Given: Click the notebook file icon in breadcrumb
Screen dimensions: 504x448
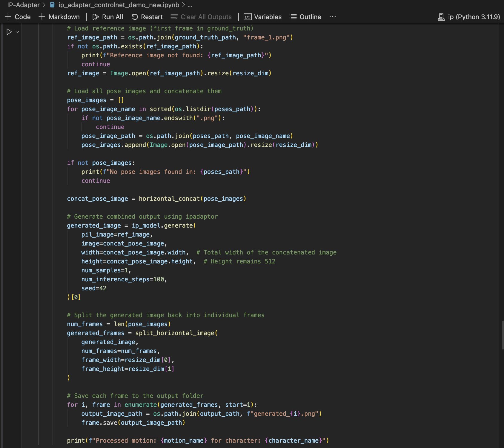Looking at the screenshot, I should tap(53, 5).
